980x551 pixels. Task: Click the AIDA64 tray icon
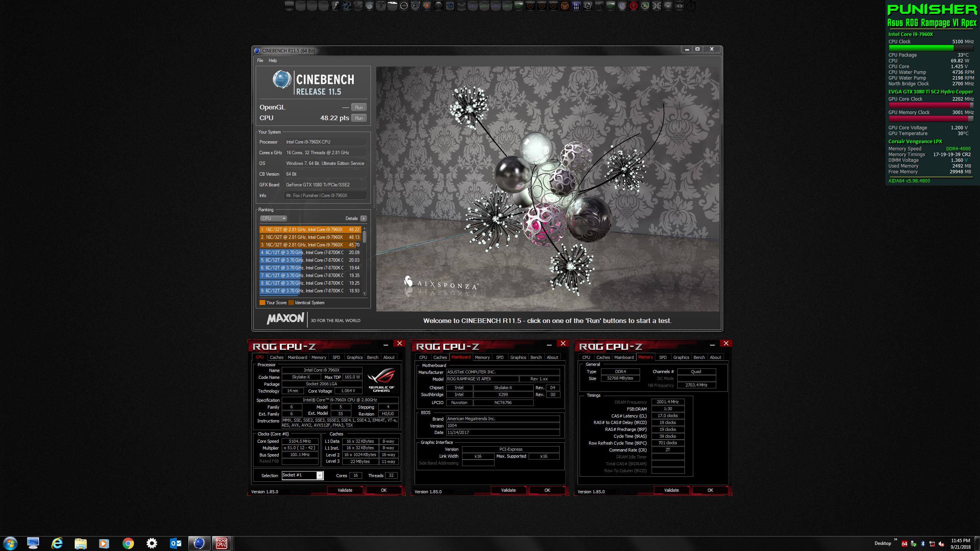point(904,544)
